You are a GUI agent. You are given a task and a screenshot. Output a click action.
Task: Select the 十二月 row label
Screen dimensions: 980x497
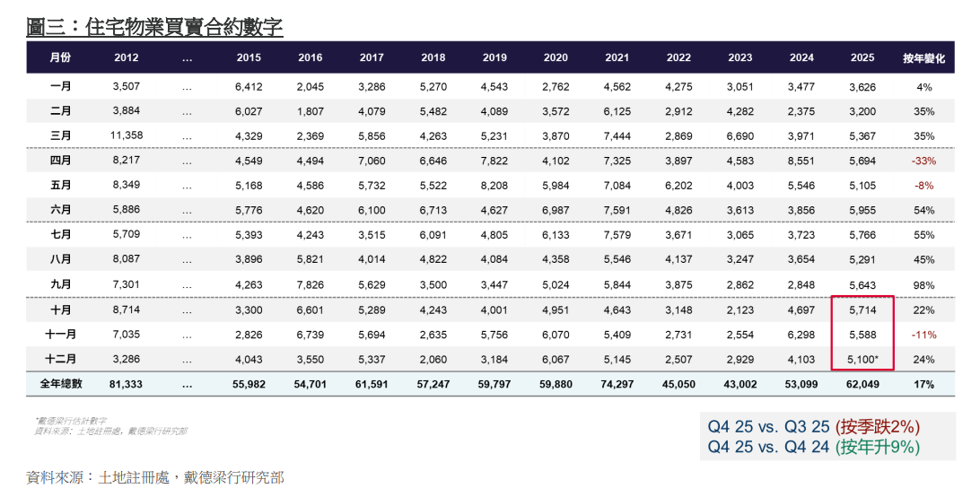coord(60,359)
